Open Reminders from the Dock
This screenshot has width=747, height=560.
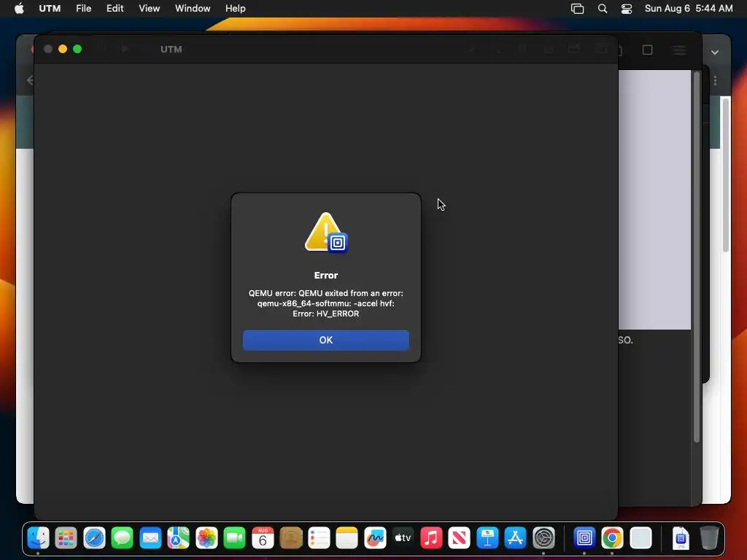pos(319,538)
